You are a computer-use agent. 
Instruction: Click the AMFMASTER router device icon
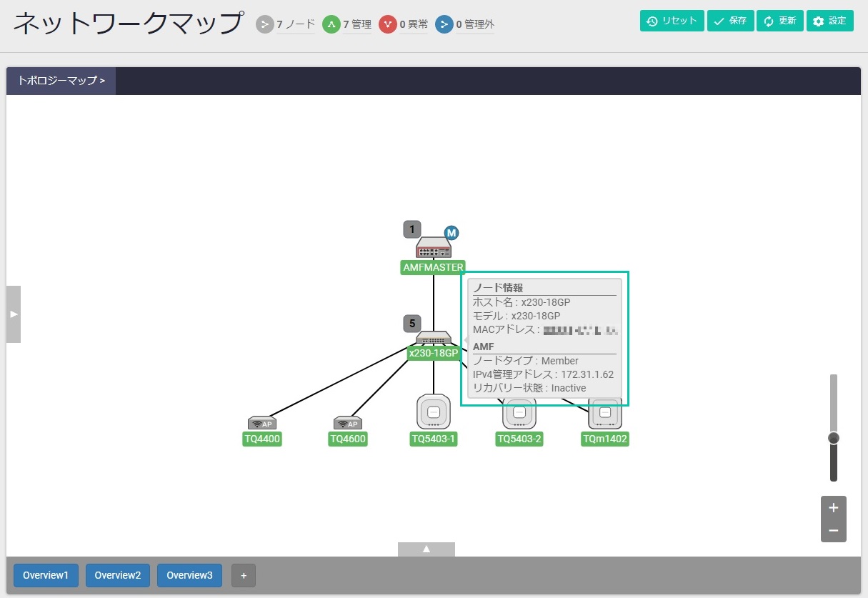[434, 247]
